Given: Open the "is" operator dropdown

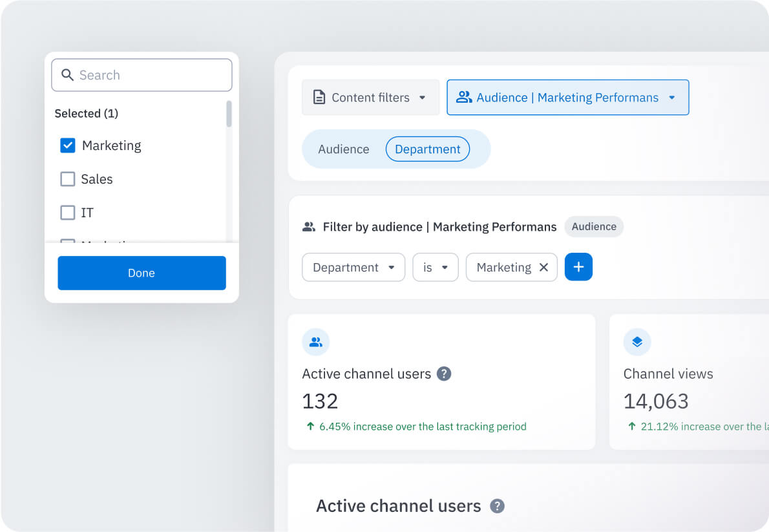Looking at the screenshot, I should (435, 267).
